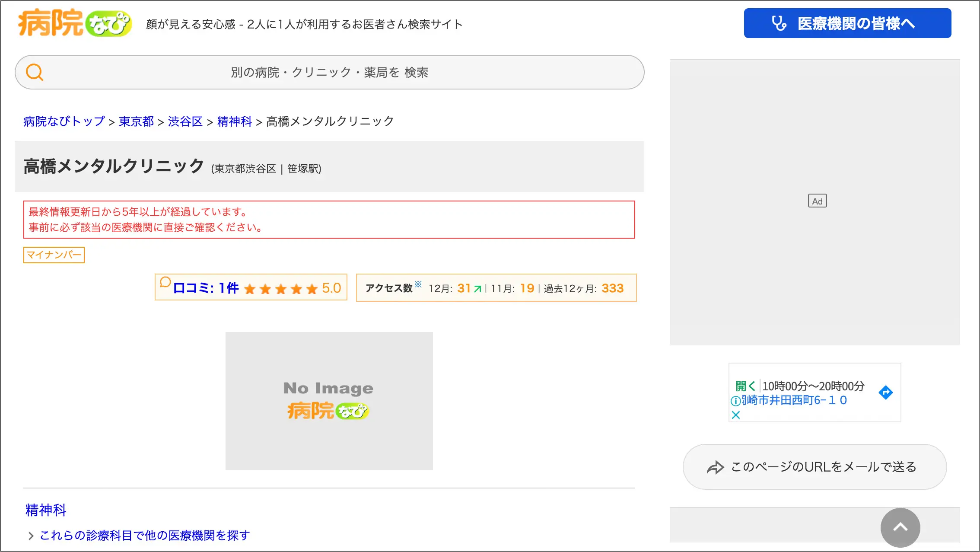Click the info icon next to the address
Screen dimensions: 980x552
735,401
